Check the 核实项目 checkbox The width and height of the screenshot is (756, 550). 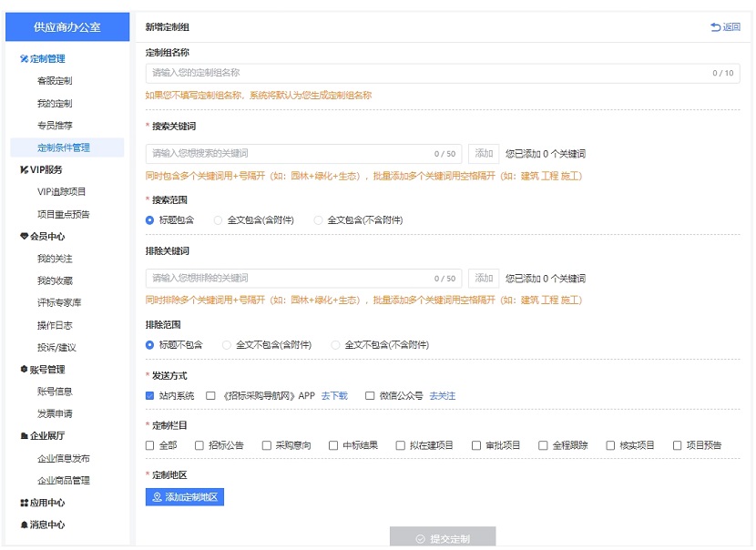click(x=610, y=445)
